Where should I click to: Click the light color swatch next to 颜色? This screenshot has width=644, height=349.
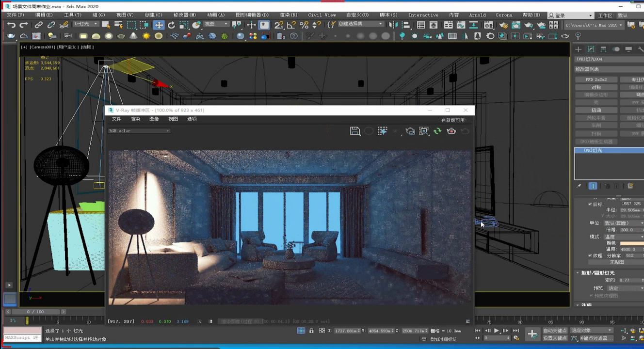(x=632, y=243)
